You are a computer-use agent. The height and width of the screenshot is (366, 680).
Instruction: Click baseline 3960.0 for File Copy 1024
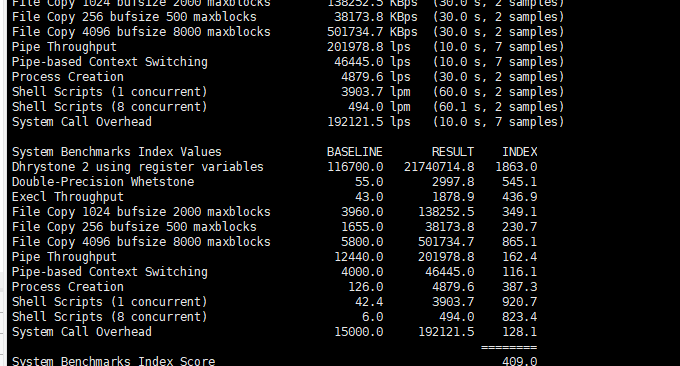362,212
